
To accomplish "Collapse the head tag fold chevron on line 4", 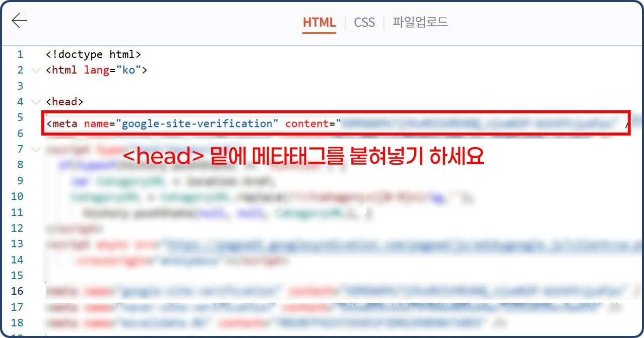I will tap(35, 102).
